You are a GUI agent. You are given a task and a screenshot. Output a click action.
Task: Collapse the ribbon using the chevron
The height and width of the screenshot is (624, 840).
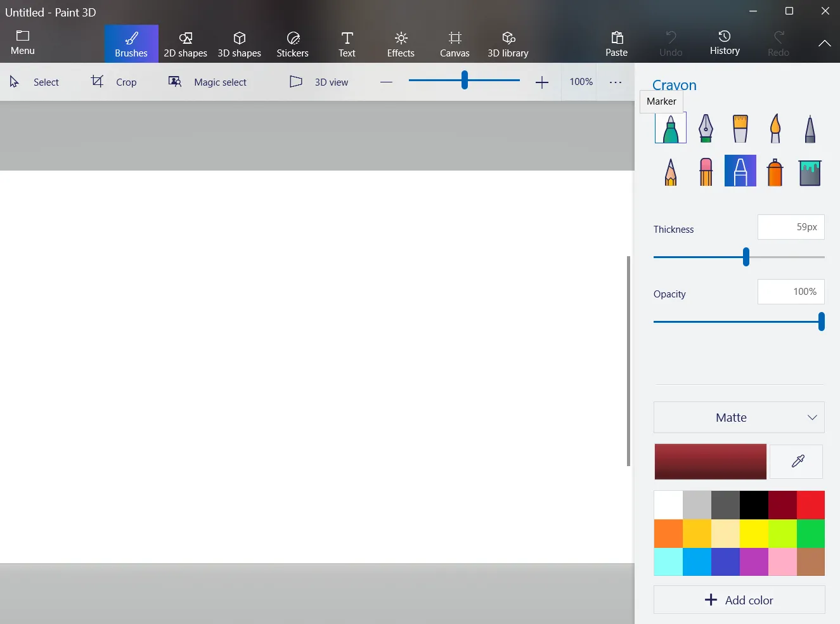tap(824, 43)
